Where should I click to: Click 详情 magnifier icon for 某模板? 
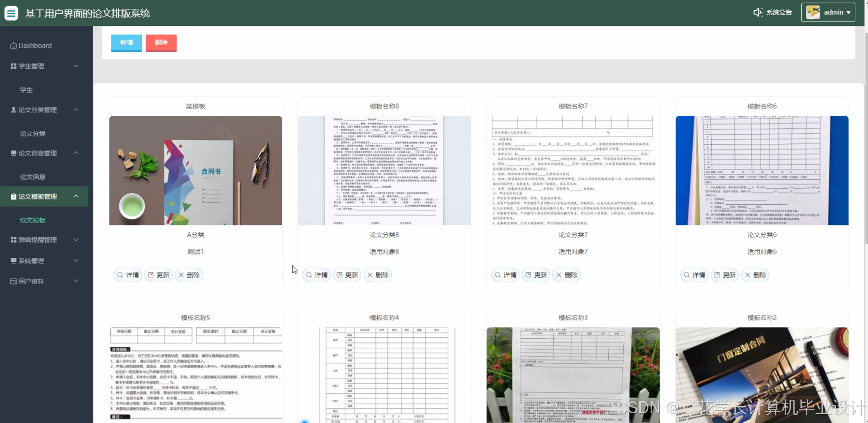[120, 275]
